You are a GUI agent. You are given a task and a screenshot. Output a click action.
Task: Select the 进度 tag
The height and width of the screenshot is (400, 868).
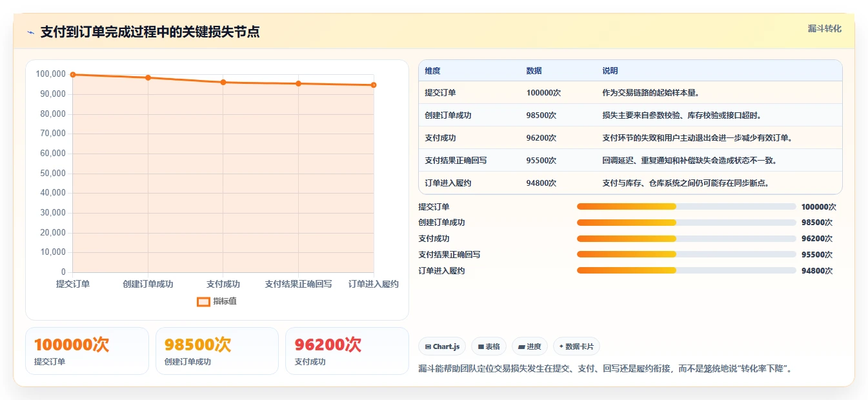(x=530, y=346)
